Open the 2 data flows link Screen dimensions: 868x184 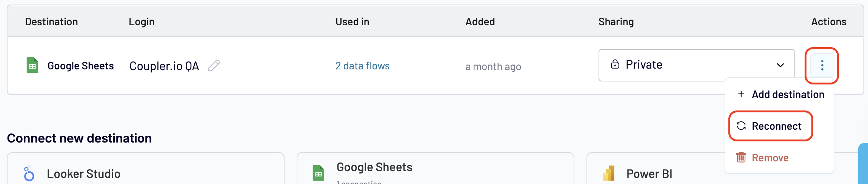(362, 66)
